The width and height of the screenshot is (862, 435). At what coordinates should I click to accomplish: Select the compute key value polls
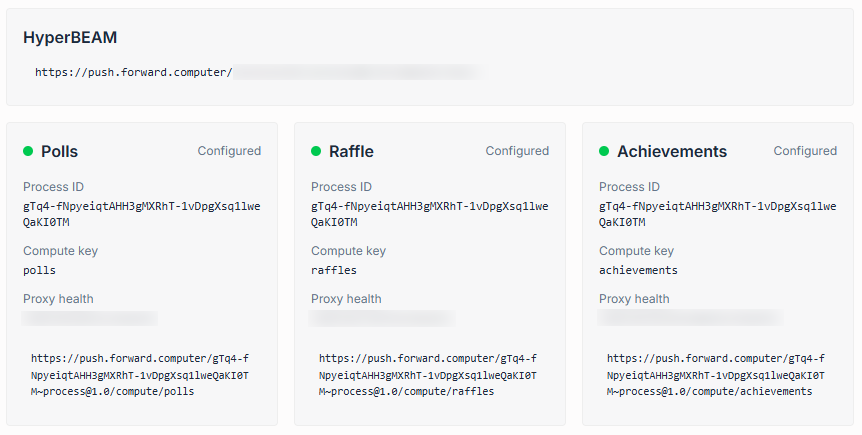coord(40,270)
